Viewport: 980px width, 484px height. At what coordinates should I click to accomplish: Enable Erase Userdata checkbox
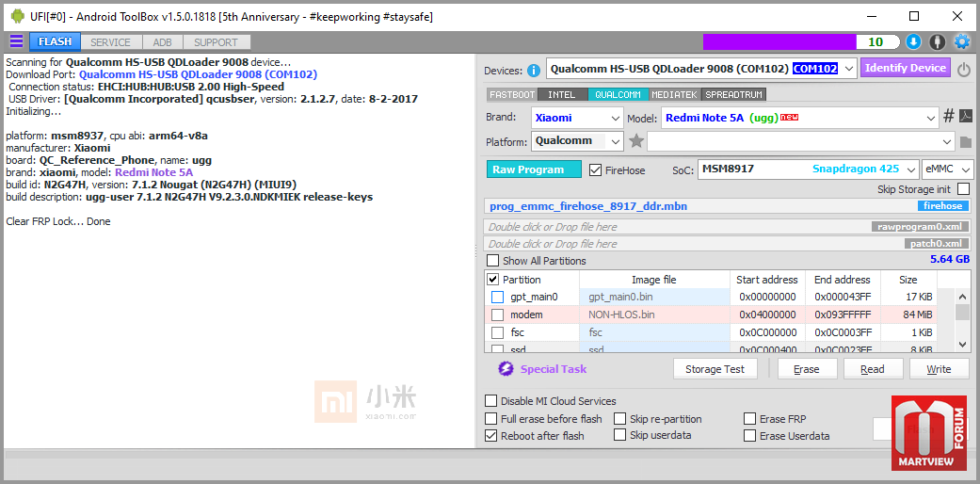pyautogui.click(x=750, y=436)
